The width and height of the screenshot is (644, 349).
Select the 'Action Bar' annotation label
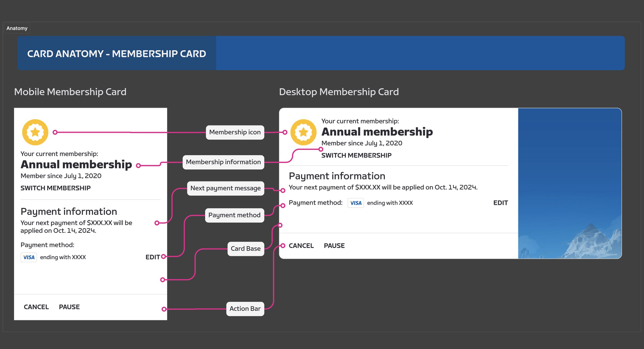(245, 309)
